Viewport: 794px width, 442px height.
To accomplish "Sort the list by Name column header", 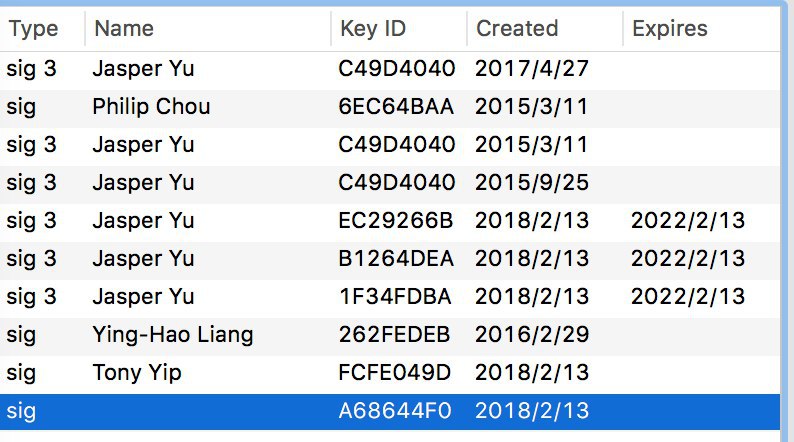I will (x=208, y=28).
